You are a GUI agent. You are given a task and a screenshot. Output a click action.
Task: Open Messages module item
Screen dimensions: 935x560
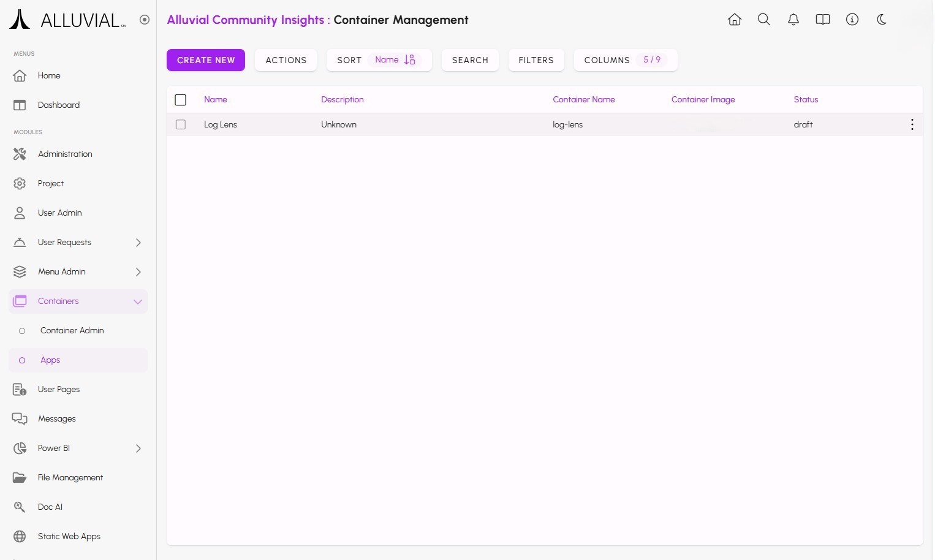78,419
